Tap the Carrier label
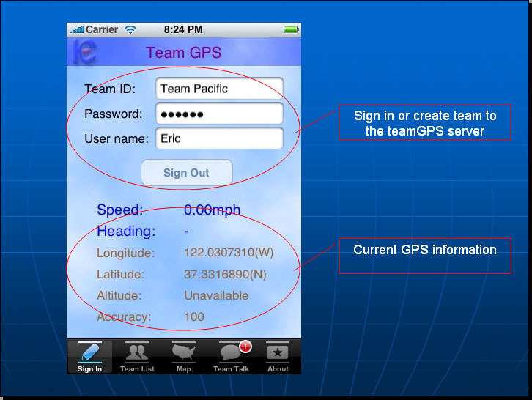This screenshot has height=400, width=532. [x=102, y=29]
